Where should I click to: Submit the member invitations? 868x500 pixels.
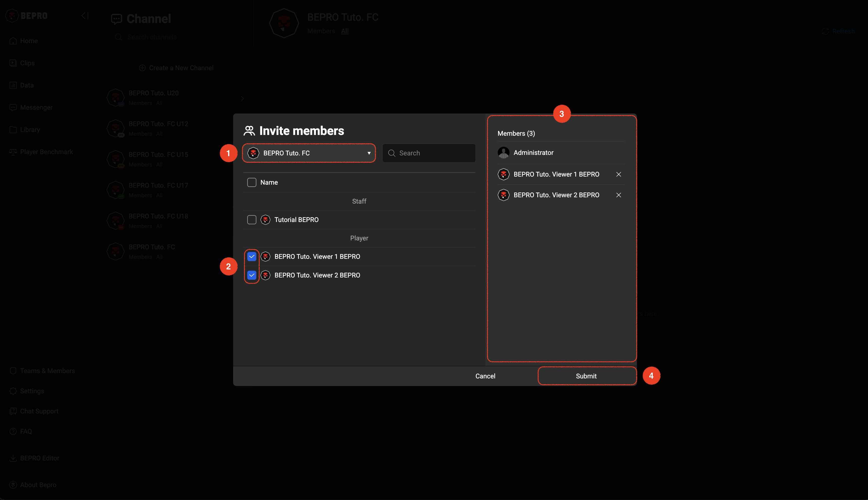click(x=586, y=376)
